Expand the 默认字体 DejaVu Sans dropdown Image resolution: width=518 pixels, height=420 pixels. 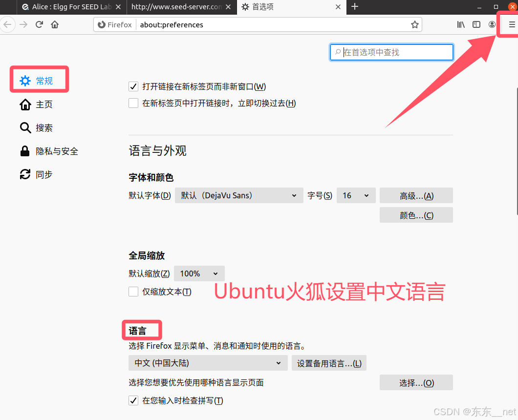[239, 195]
